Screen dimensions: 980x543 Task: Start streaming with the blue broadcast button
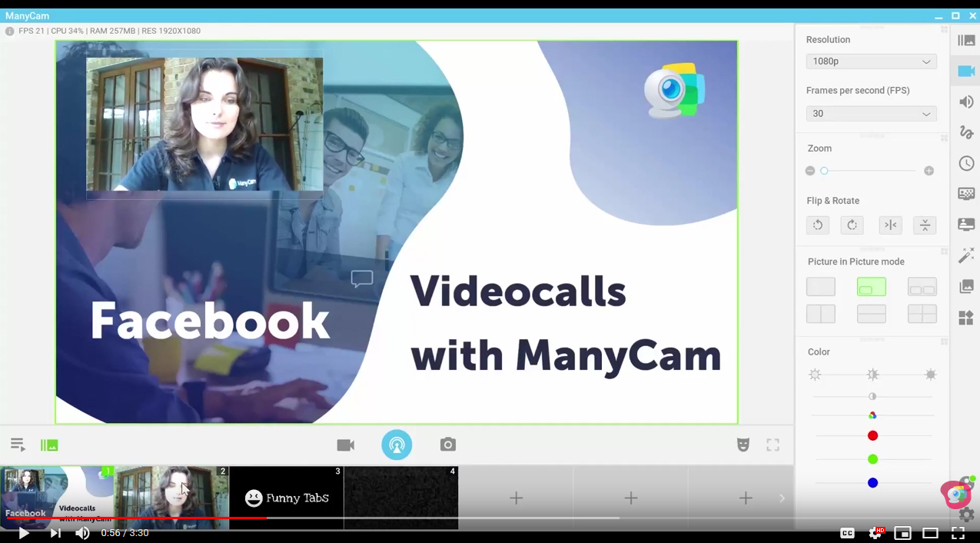pyautogui.click(x=397, y=445)
